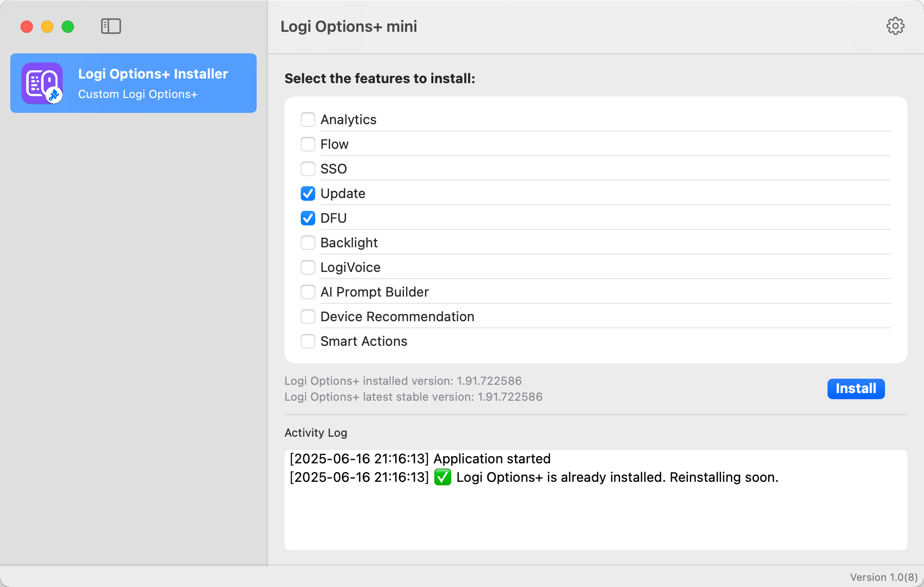This screenshot has width=924, height=587.
Task: Check the Backlight option
Action: pos(308,243)
